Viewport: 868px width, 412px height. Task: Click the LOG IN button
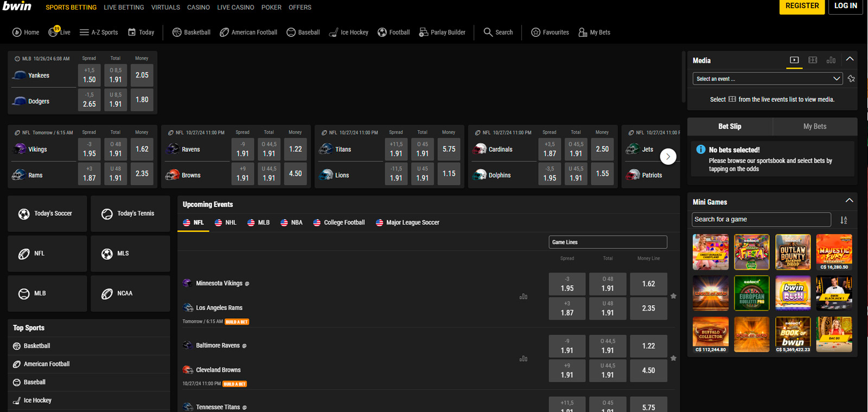point(846,6)
